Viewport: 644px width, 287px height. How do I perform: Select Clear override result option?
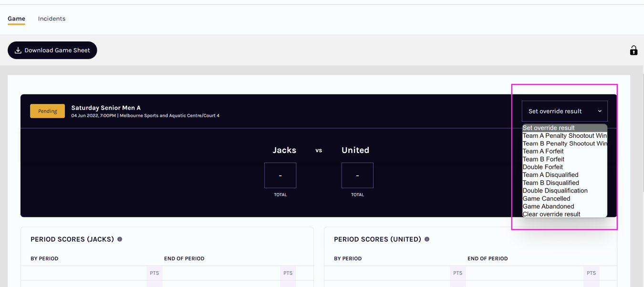[x=551, y=214]
